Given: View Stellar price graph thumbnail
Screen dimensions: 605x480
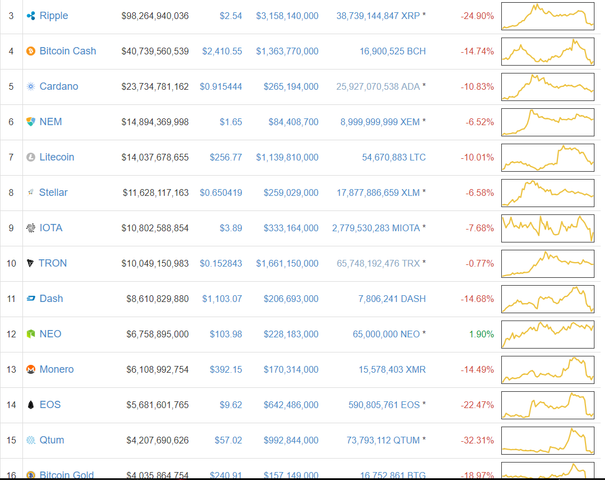Looking at the screenshot, I should 548,193.
